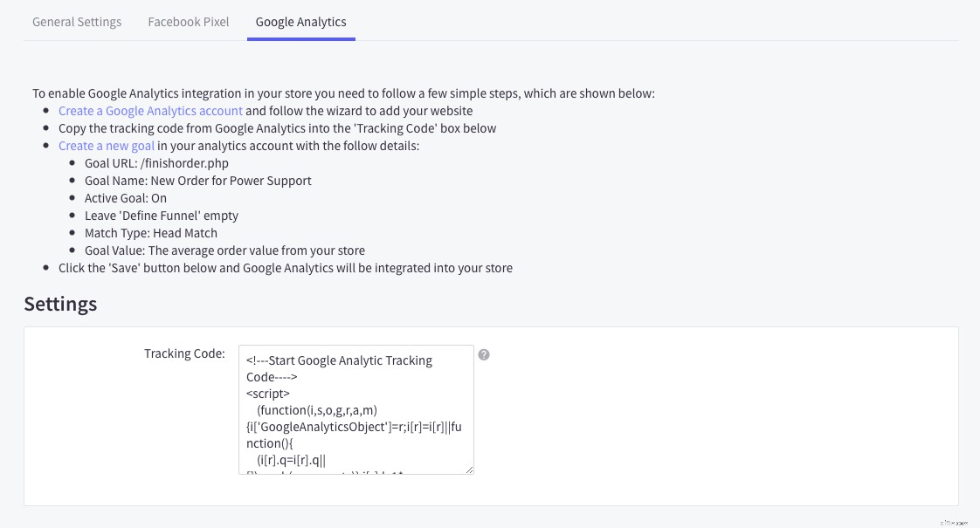Screen dimensions: 980x528
Task: Follow the 'Create a new goal' link
Action: tap(107, 146)
